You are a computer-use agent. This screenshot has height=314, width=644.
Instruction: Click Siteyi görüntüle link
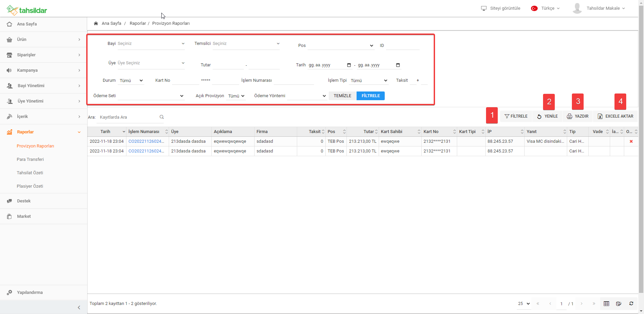500,8
